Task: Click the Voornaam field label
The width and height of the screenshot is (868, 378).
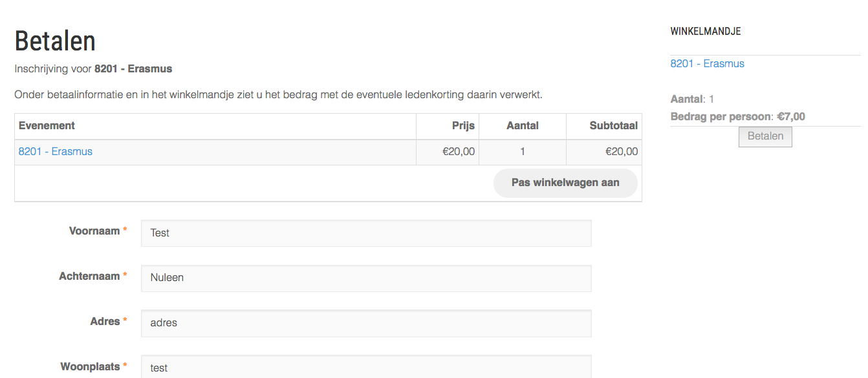Action: point(94,231)
